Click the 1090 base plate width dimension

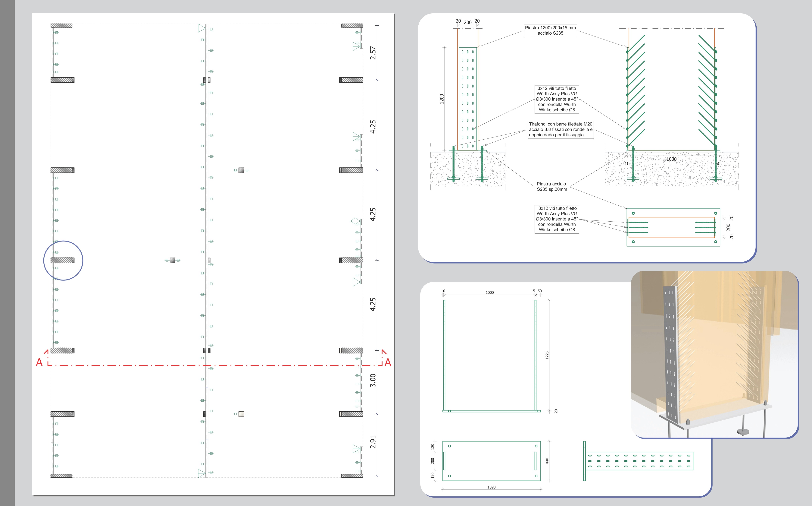[x=491, y=487]
